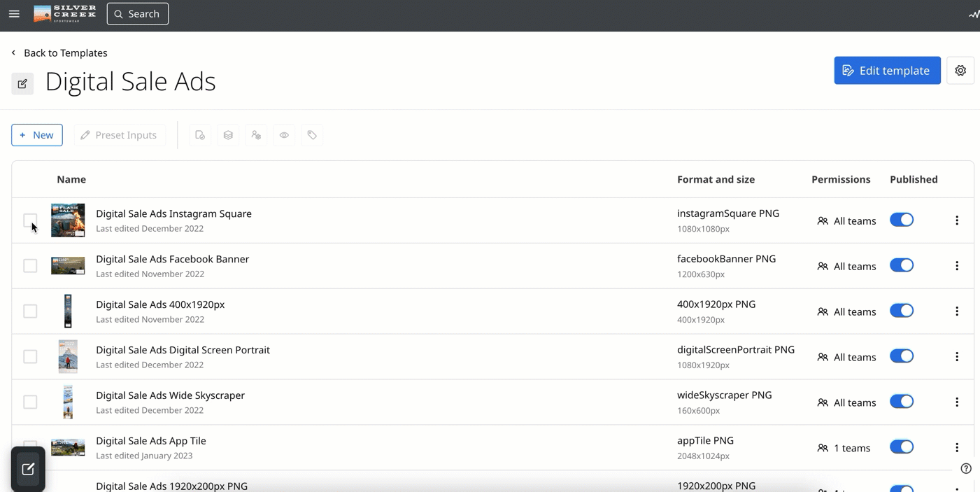
Task: Open Digital Sale Ads Digital Screen Portrait
Action: coord(183,350)
